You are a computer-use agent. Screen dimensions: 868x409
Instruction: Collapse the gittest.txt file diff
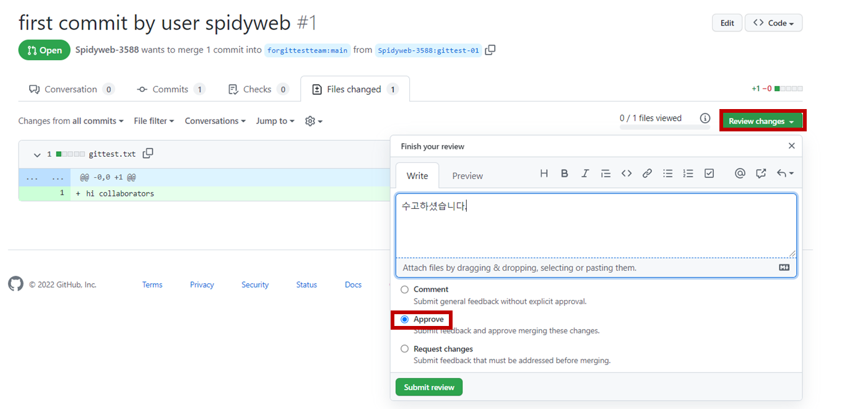click(x=37, y=154)
